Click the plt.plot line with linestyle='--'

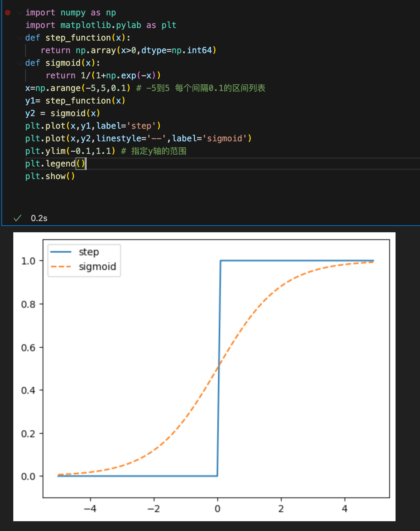click(x=138, y=139)
